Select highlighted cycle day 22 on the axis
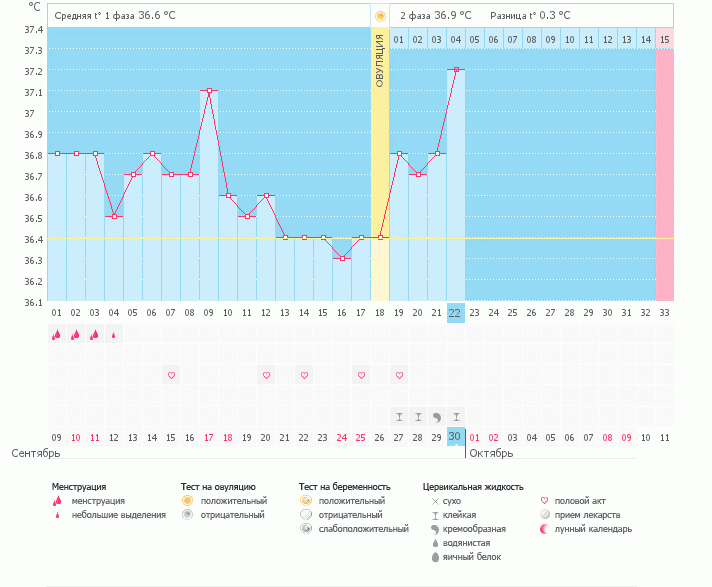The width and height of the screenshot is (712, 587). pyautogui.click(x=455, y=313)
